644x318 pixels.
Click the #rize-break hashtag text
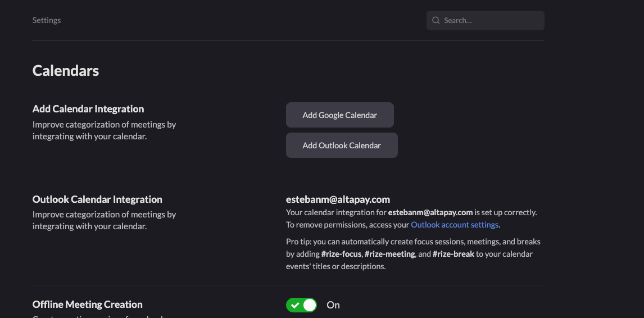453,254
